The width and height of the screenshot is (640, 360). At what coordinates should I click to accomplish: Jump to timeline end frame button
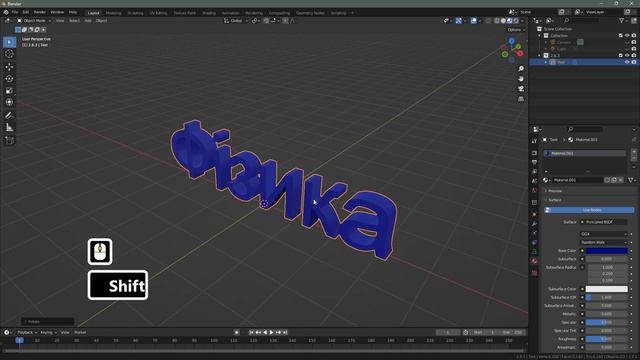[x=285, y=333]
